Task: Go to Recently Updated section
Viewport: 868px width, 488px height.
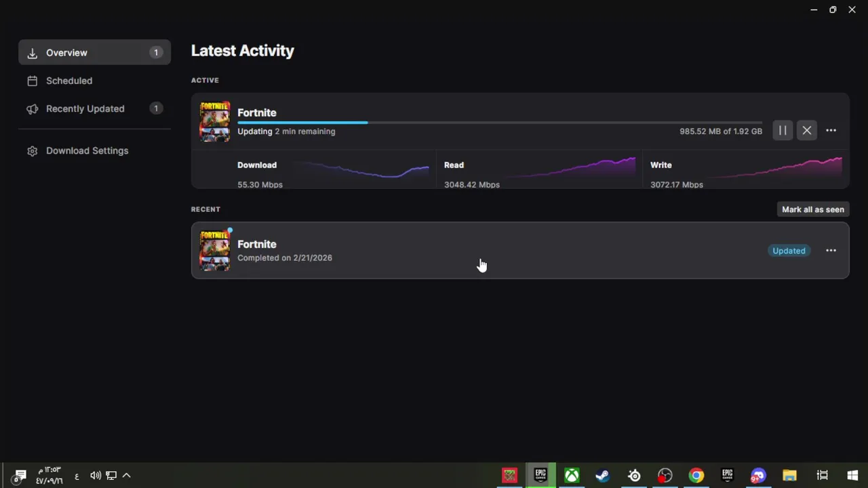Action: click(94, 108)
